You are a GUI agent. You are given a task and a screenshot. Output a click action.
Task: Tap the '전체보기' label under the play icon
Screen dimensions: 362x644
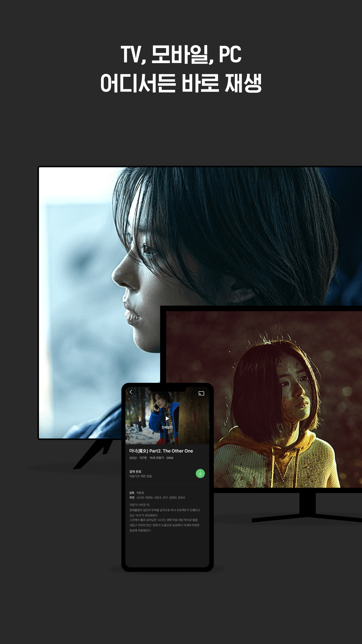click(167, 427)
